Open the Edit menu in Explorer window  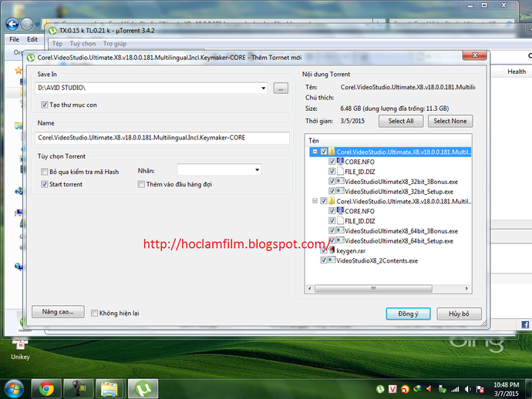click(32, 39)
